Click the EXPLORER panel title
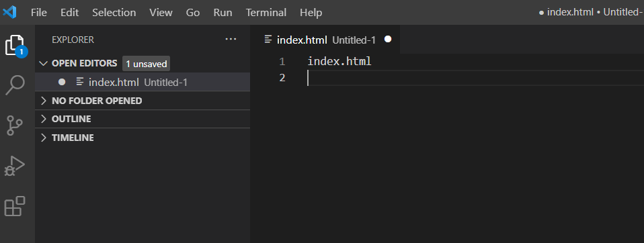Screen dimensions: 644x243 point(73,40)
